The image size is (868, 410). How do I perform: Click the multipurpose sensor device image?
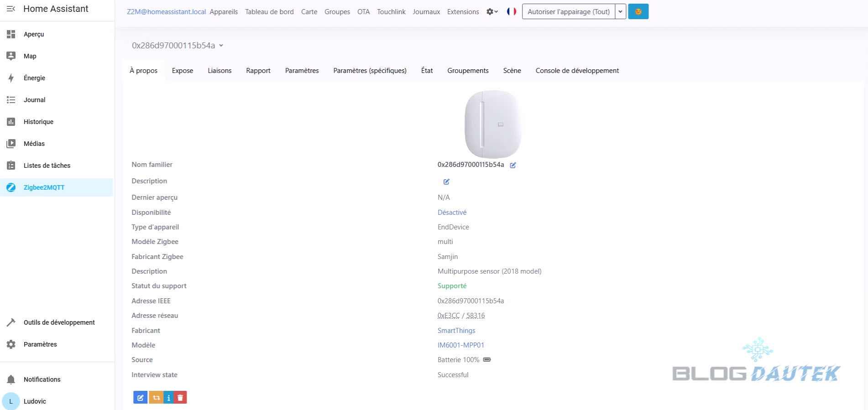point(493,124)
